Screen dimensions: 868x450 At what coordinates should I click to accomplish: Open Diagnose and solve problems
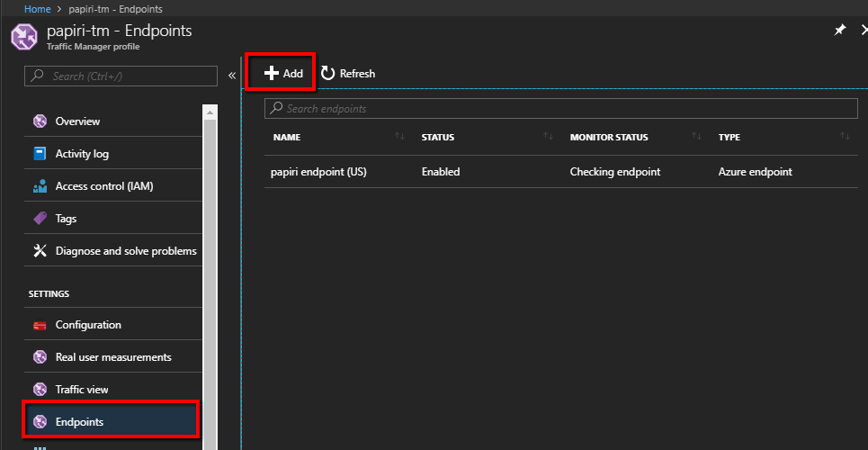point(113,250)
